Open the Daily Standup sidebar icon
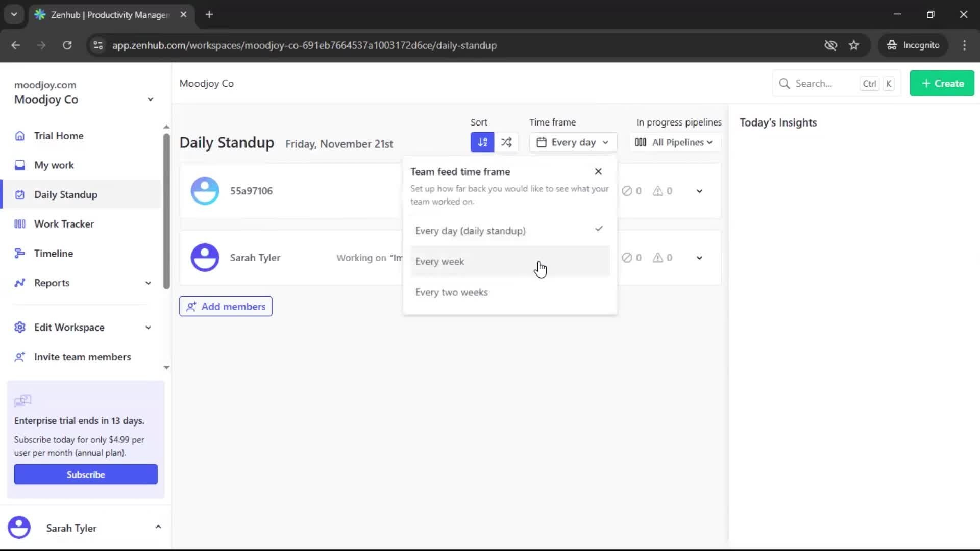Image resolution: width=980 pixels, height=551 pixels. coord(19,194)
